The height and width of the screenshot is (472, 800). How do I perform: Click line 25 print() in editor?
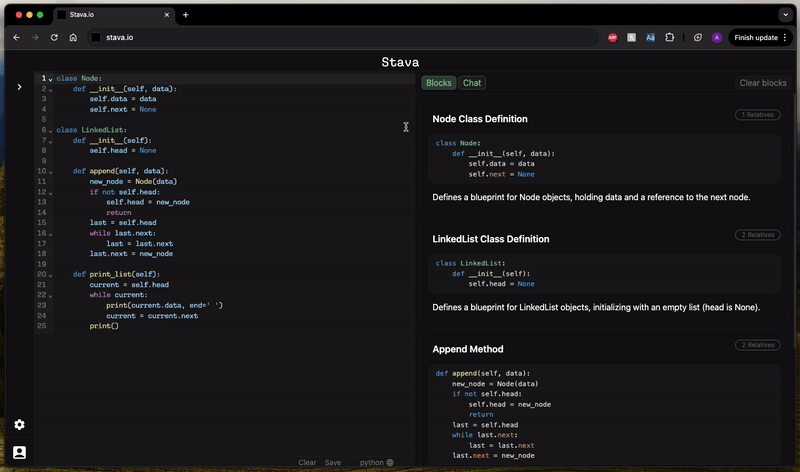104,326
